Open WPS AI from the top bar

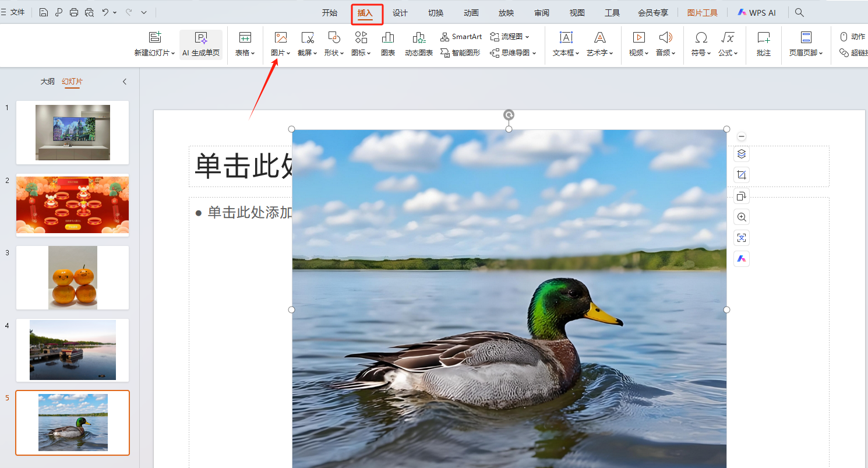click(x=757, y=12)
